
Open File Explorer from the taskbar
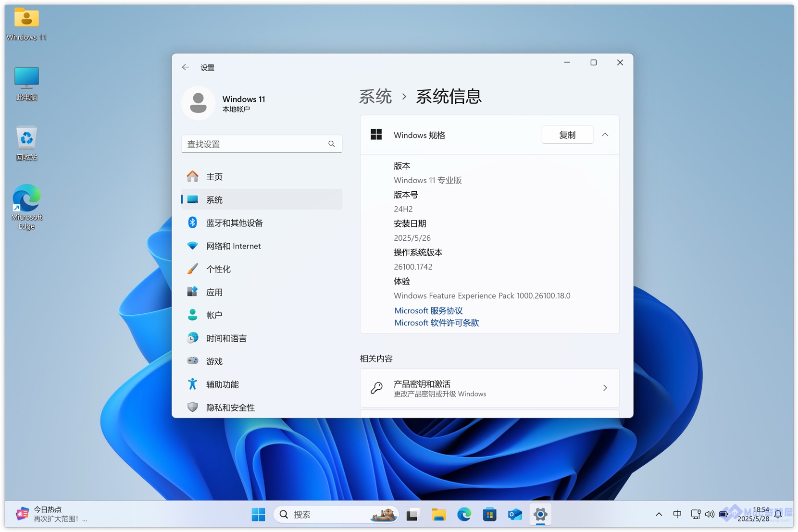[x=438, y=514]
